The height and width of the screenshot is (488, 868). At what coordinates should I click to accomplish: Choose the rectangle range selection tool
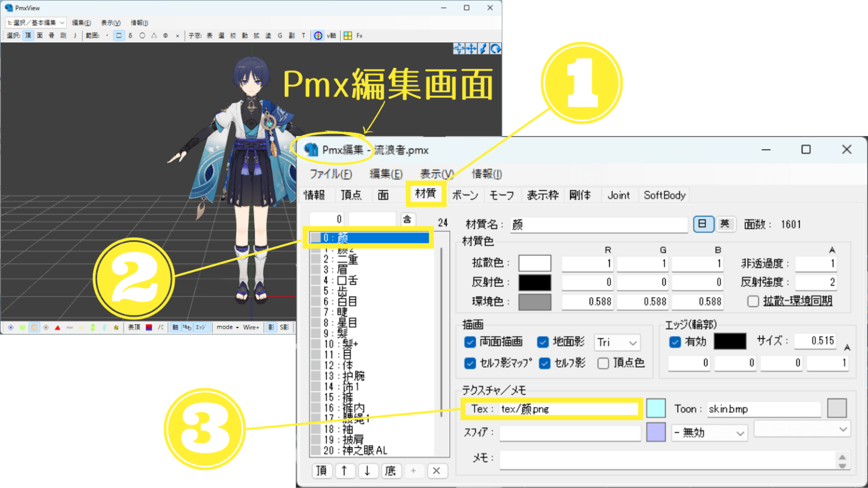(x=119, y=35)
